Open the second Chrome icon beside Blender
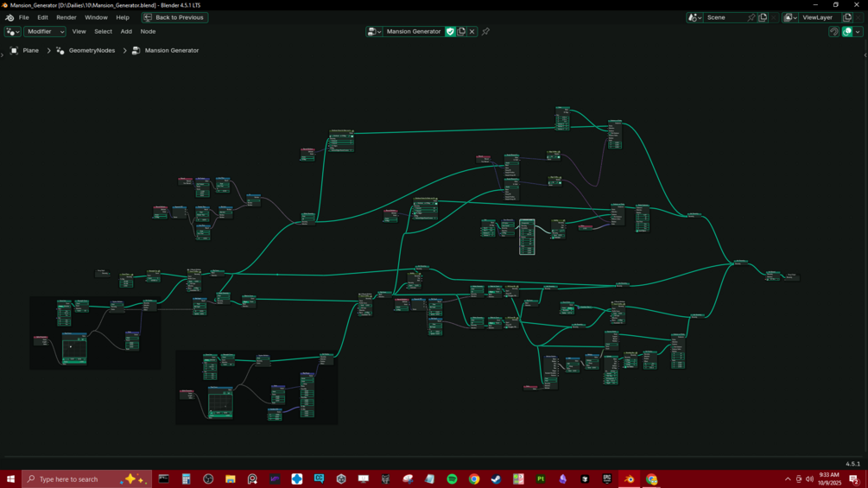This screenshot has width=868, height=488. [x=651, y=479]
